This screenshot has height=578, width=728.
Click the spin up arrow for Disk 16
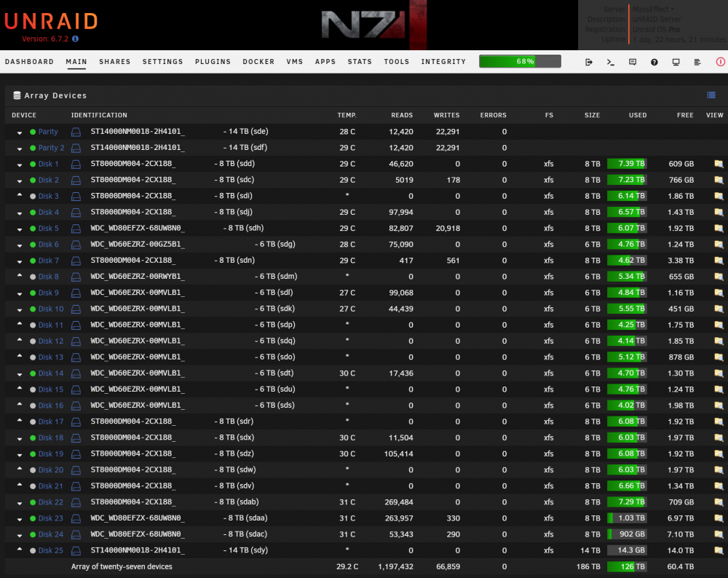[x=20, y=404]
